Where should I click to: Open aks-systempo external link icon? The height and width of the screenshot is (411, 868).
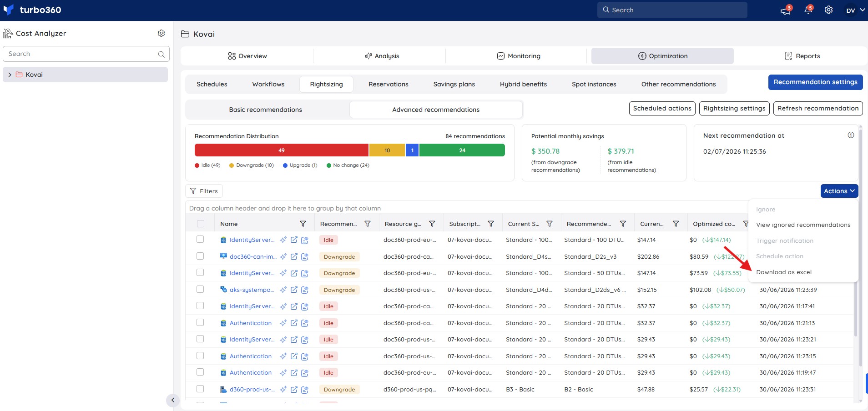(294, 290)
